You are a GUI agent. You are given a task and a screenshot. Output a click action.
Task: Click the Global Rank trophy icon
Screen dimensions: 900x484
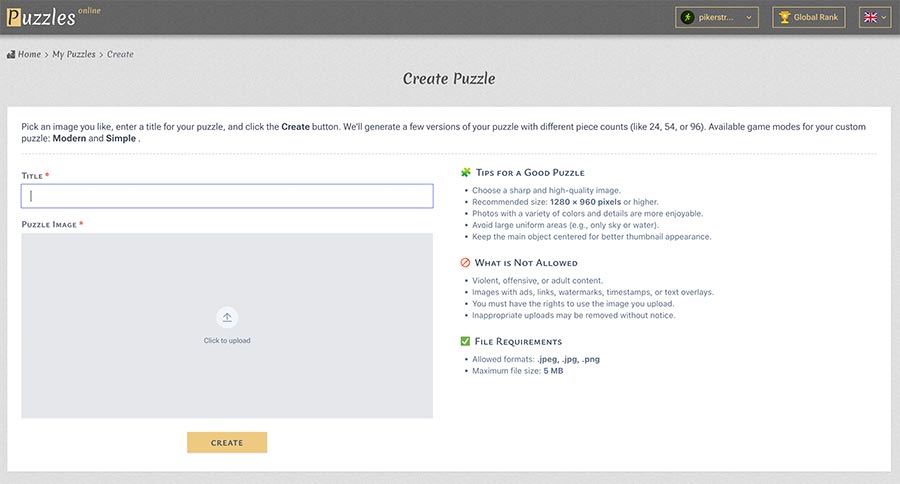[x=784, y=17]
